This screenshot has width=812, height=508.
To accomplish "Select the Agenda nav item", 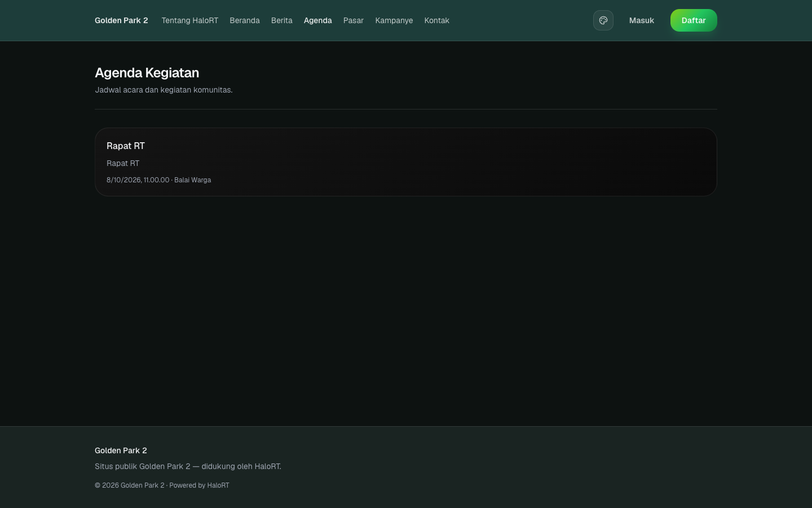I will pos(318,20).
